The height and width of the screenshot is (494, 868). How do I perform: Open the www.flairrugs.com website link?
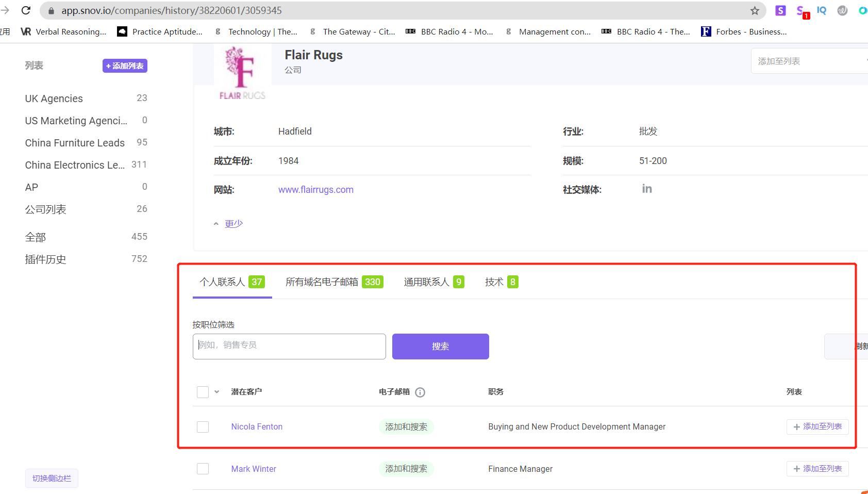click(x=316, y=190)
